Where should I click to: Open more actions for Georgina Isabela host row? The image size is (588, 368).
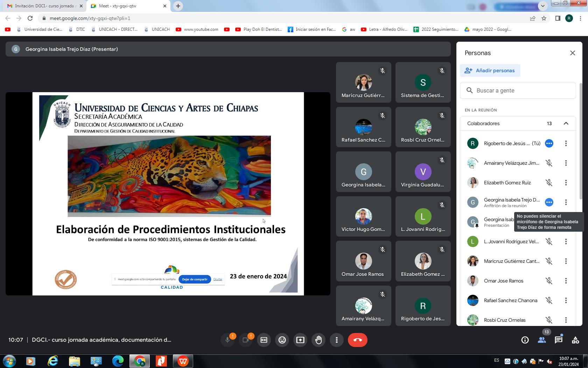(566, 202)
